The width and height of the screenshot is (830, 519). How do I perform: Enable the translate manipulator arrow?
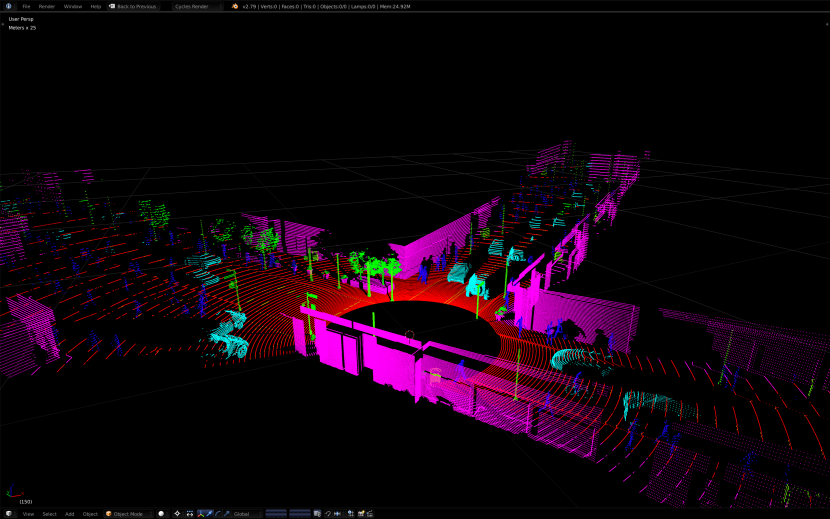209,514
